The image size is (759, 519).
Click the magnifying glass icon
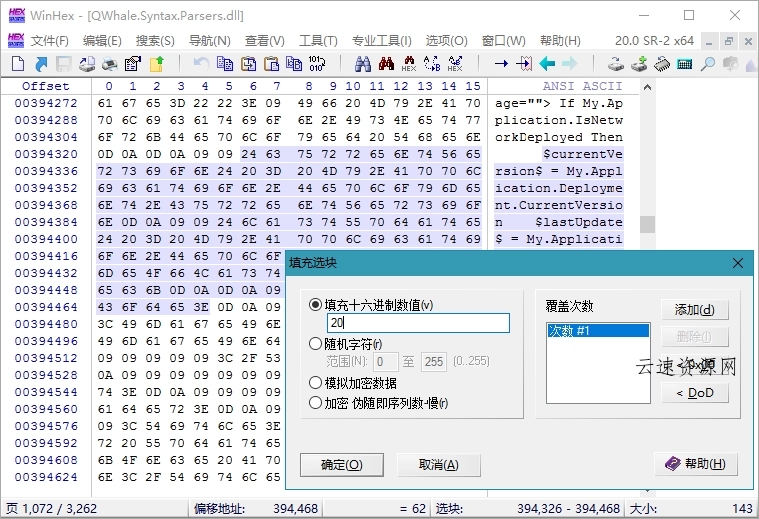708,64
